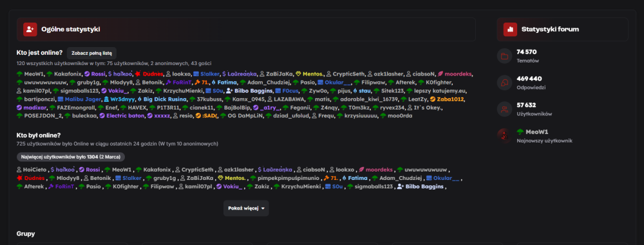Open the _a1ry_ profile link
The image size is (644, 245).
point(270,108)
